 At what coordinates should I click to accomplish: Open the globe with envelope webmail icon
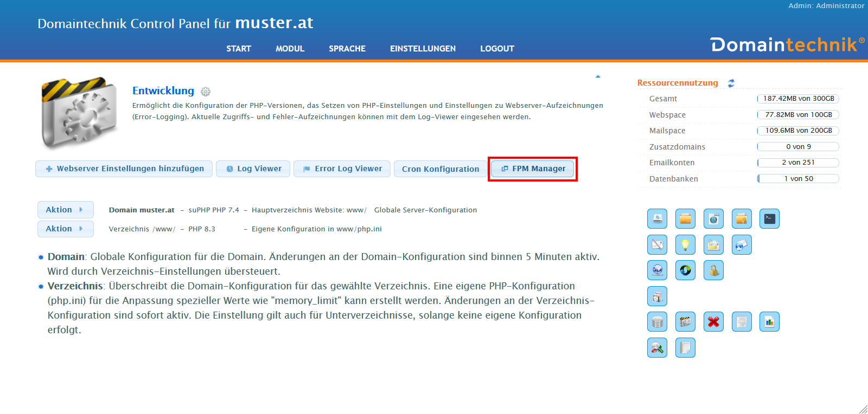pos(742,245)
